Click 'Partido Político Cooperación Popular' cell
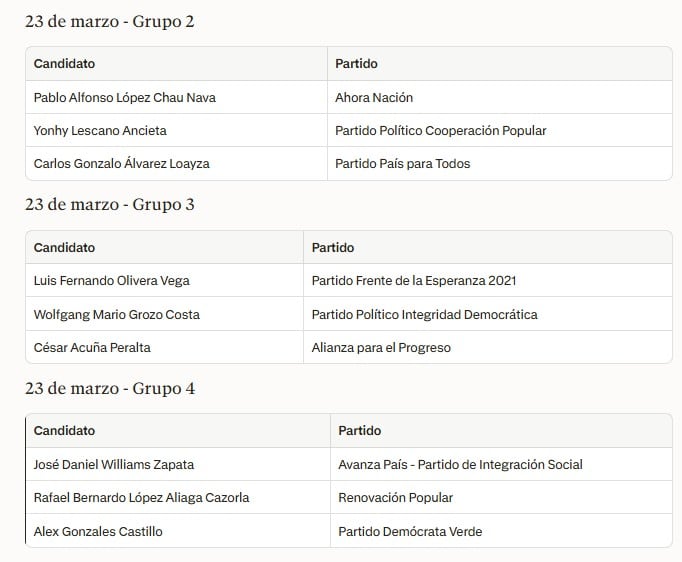This screenshot has height=562, width=682. (x=500, y=130)
